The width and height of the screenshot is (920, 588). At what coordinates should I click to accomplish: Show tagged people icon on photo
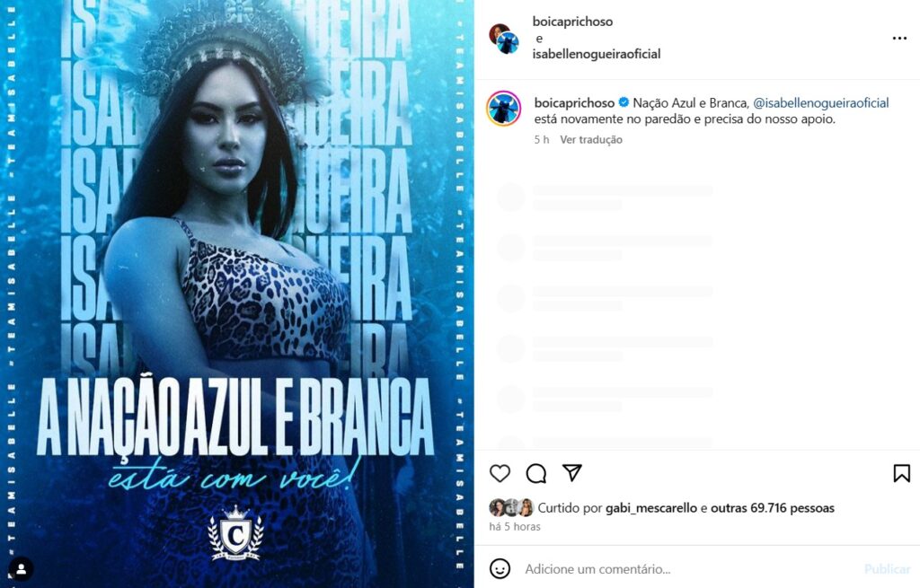pos(22,568)
